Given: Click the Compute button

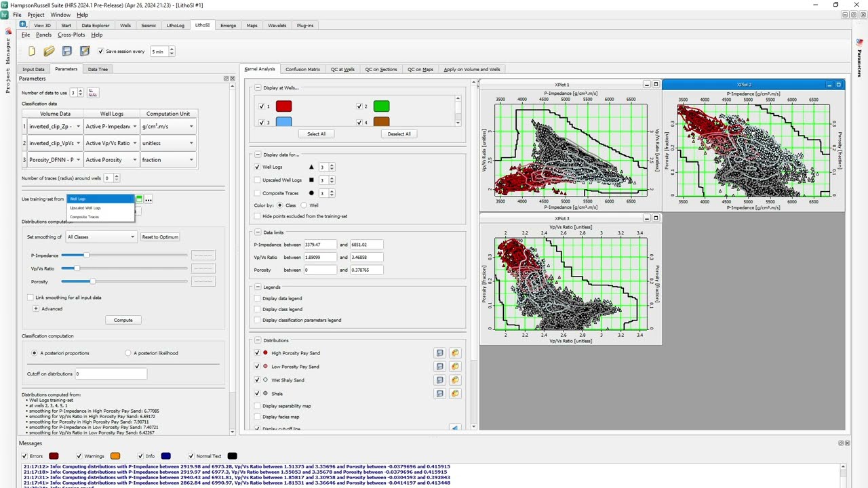Looking at the screenshot, I should [x=123, y=320].
